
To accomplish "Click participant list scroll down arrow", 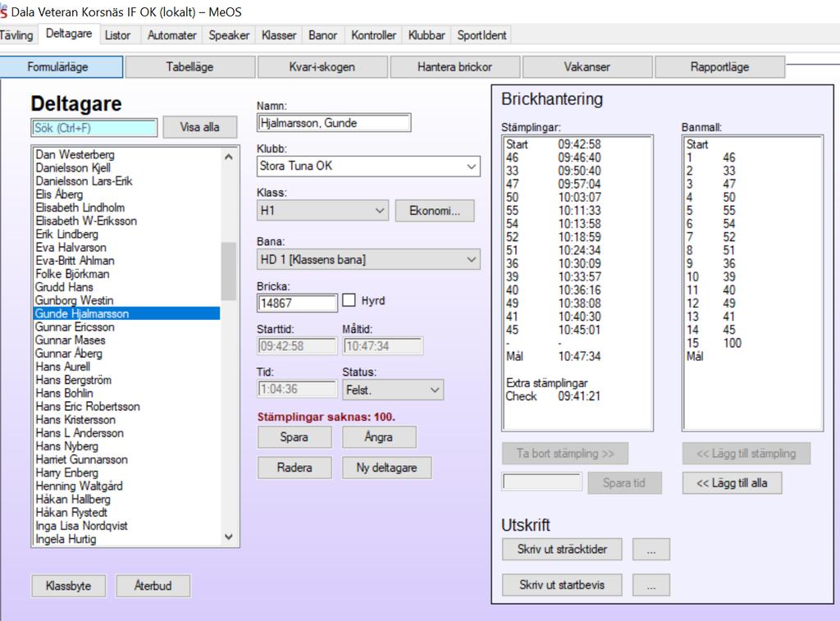I will pyautogui.click(x=229, y=537).
